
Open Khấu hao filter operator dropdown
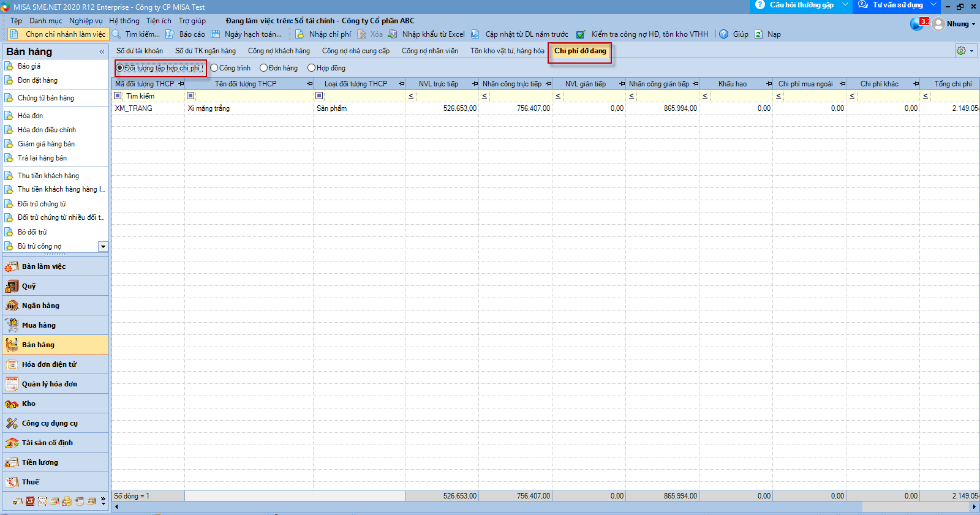tap(705, 96)
